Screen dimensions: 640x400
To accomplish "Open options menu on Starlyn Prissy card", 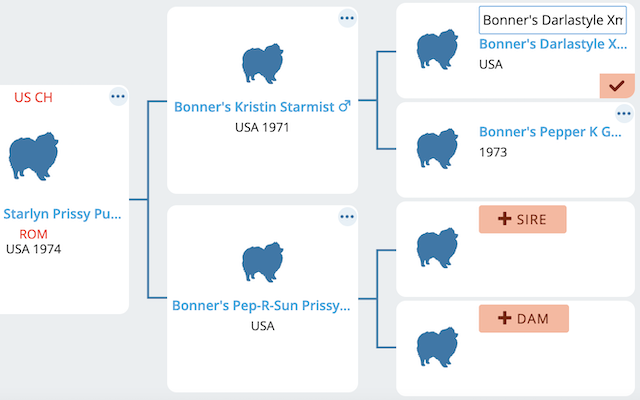I will 118,97.
